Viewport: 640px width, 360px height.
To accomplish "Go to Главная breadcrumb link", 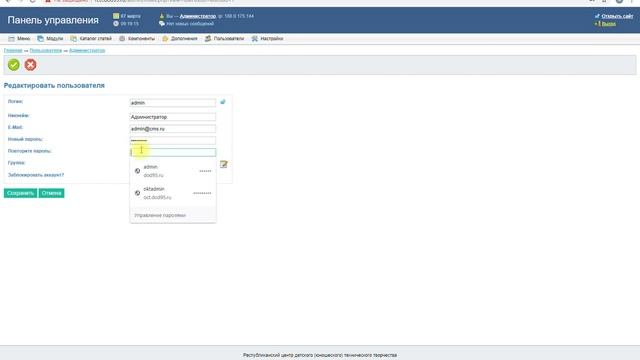I will click(x=13, y=50).
